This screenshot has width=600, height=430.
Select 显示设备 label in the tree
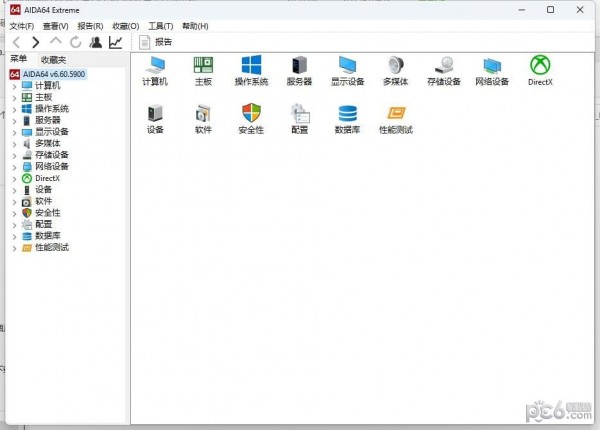pyautogui.click(x=52, y=132)
